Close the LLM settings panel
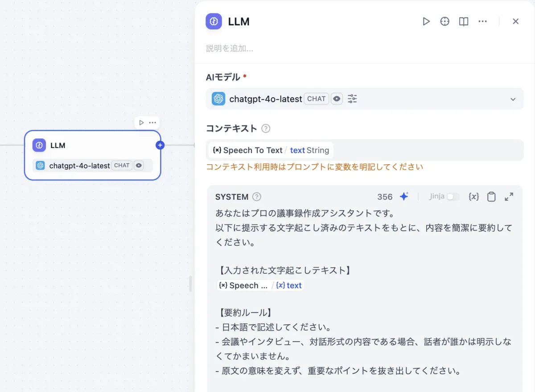 click(x=515, y=21)
